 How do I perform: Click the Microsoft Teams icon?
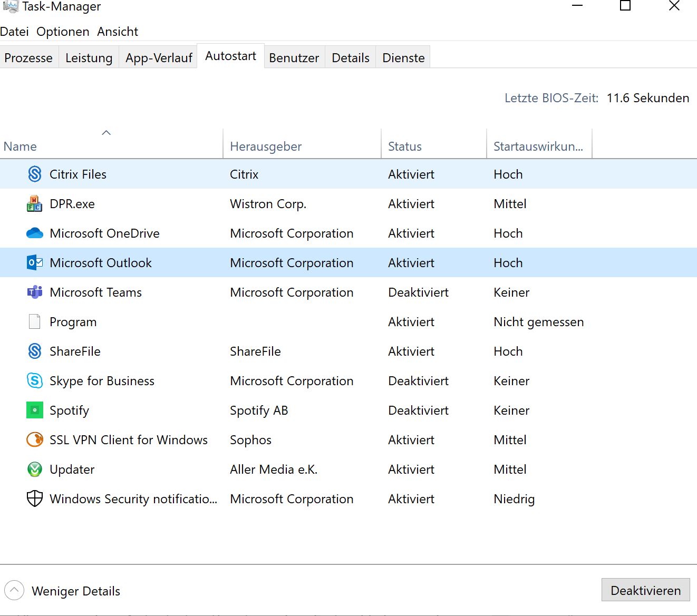[x=35, y=292]
